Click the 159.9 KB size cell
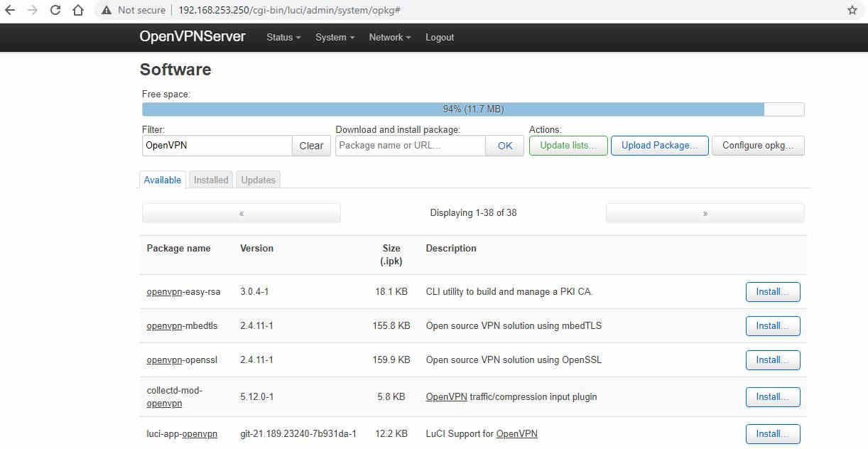Image resolution: width=868 pixels, height=449 pixels. 391,360
